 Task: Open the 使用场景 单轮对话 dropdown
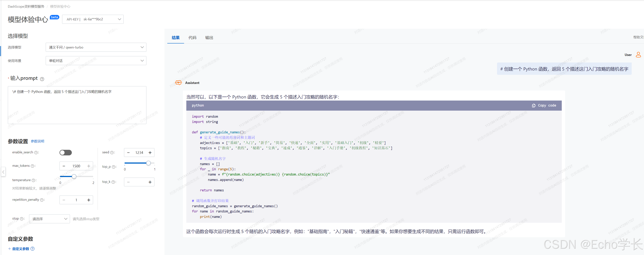(96, 61)
